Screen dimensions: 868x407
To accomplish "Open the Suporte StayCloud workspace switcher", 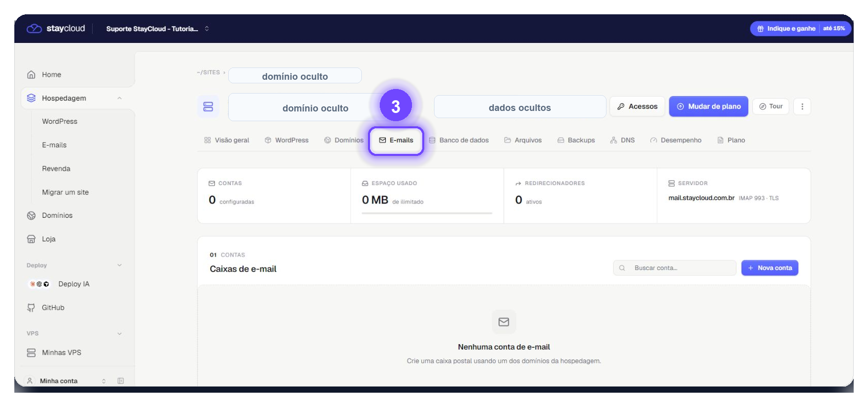I will point(158,29).
